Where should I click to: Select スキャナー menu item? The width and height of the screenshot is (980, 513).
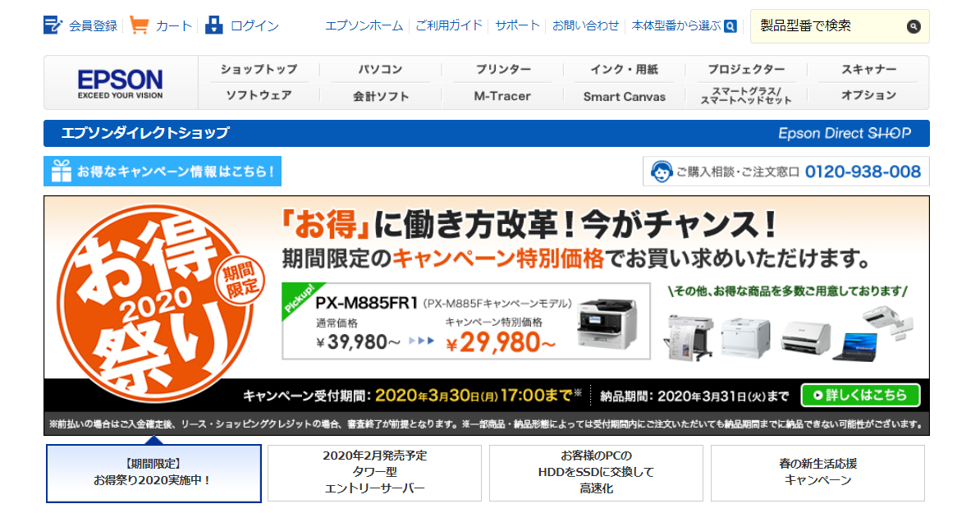point(868,70)
